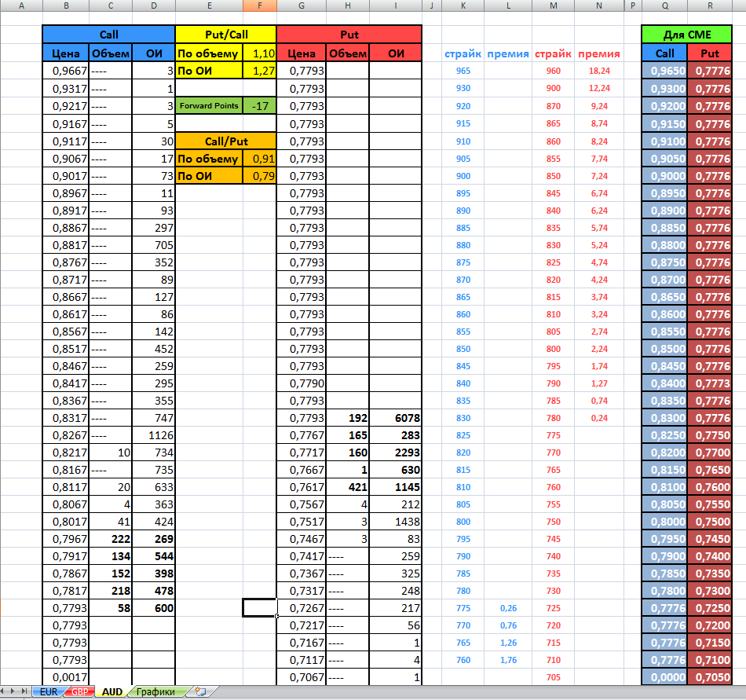Select the AUD sheet tab
746x700 pixels.
click(112, 691)
